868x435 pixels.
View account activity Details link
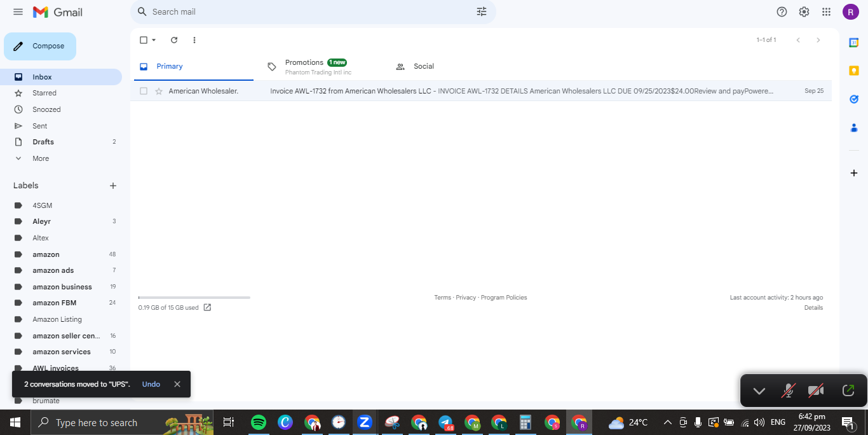pos(813,308)
